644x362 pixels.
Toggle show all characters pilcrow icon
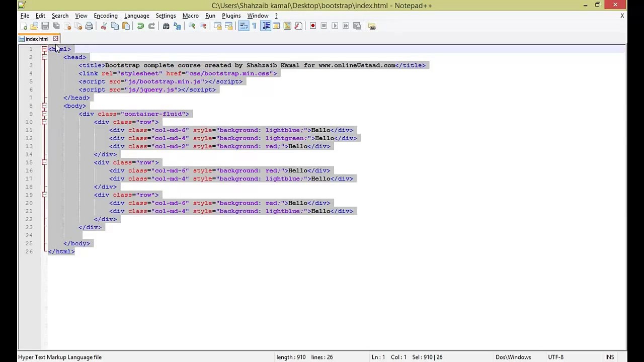pos(254,26)
